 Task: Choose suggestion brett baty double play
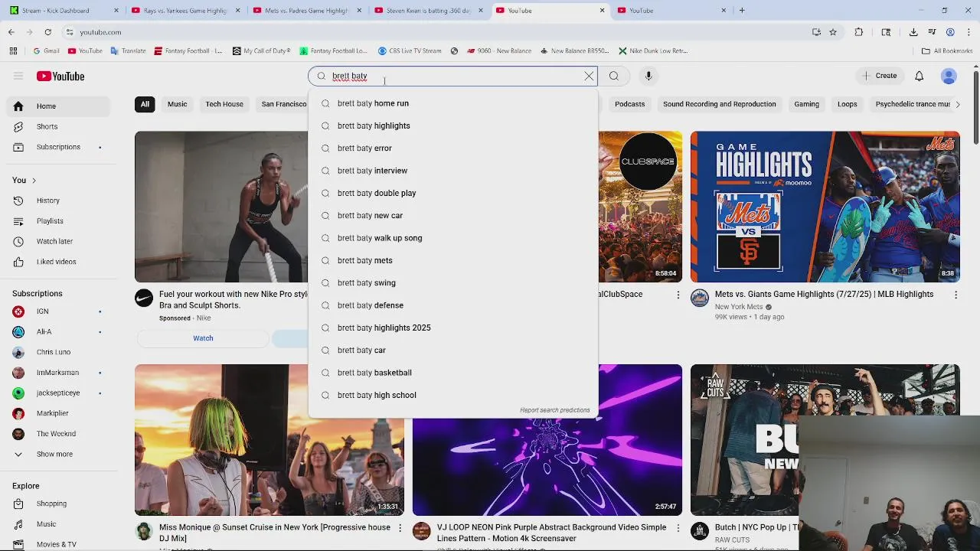(453, 193)
